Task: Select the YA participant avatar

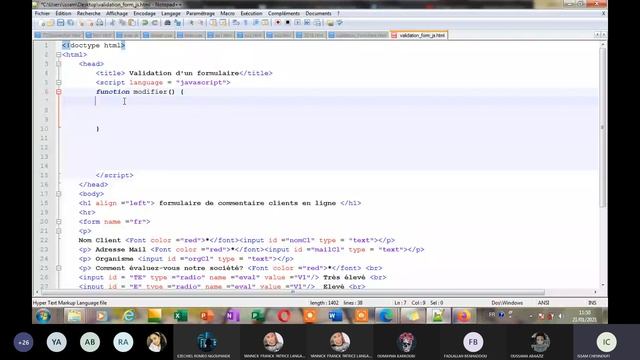Action: point(57,342)
